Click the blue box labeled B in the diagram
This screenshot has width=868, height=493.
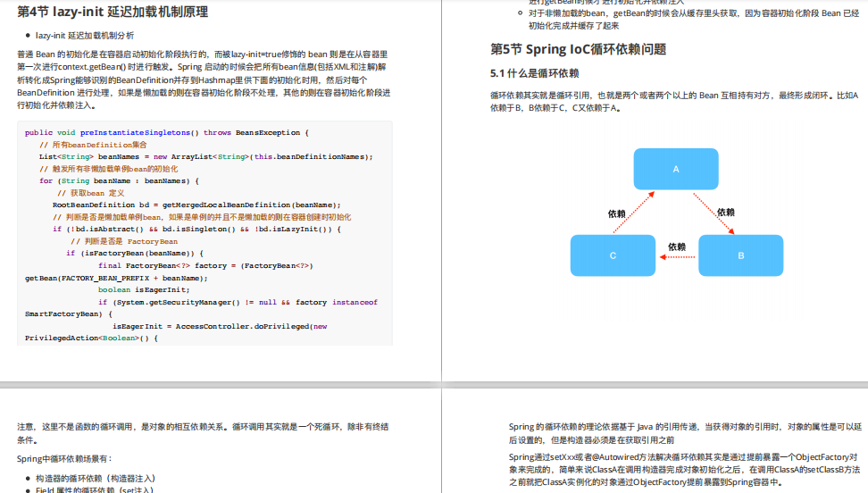[x=740, y=255]
